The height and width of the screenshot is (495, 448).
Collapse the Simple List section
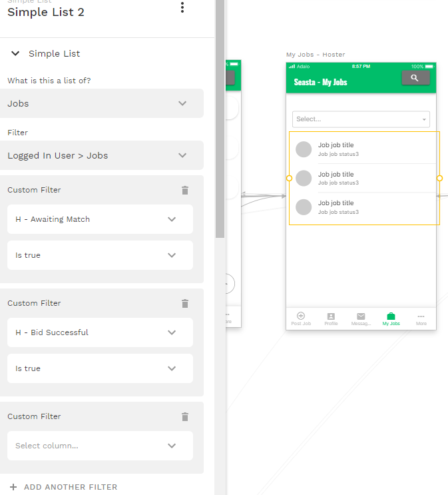point(15,53)
